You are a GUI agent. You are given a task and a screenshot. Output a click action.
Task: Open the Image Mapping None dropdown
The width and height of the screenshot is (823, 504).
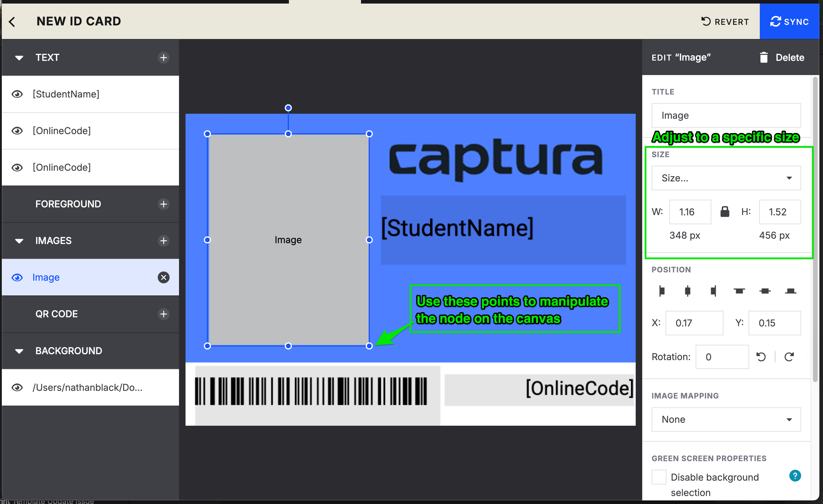726,420
